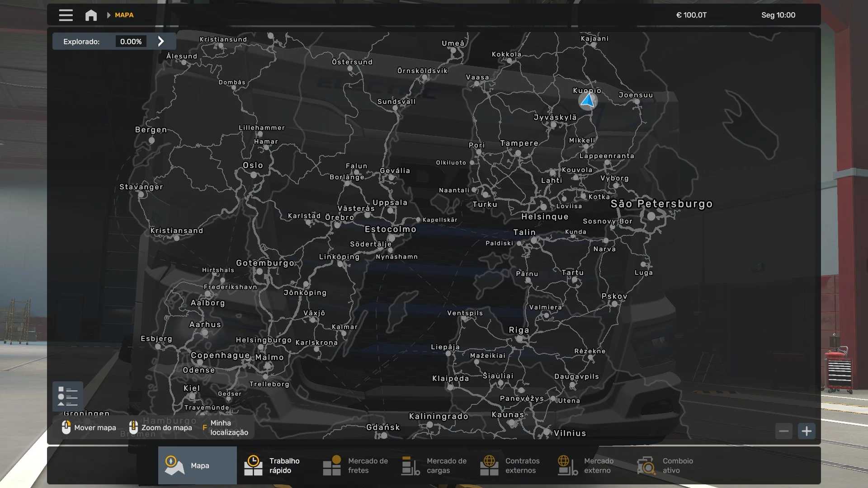Click the Kristiansund city label
This screenshot has height=488, width=868.
pos(223,39)
